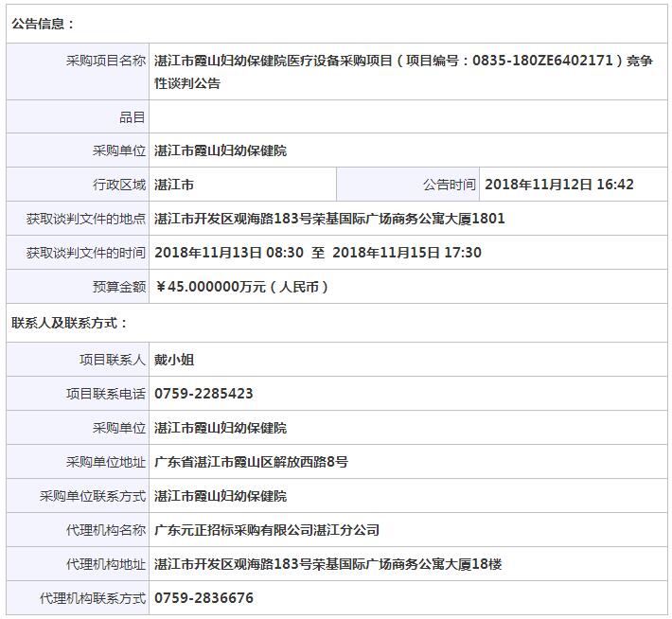The image size is (672, 619).
Task: Select the 项目联系电话 label
Action: pyautogui.click(x=106, y=394)
